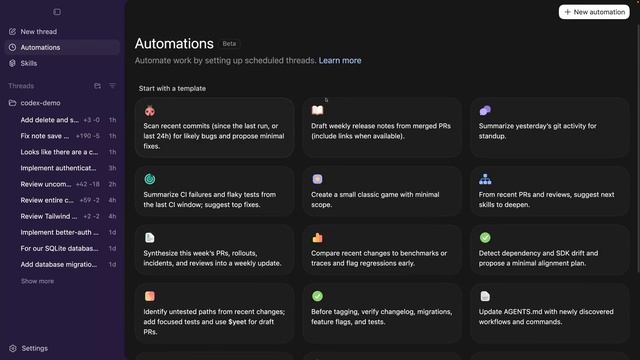Open thread 'Review uncom...'
This screenshot has height=360, width=640.
[x=62, y=184]
